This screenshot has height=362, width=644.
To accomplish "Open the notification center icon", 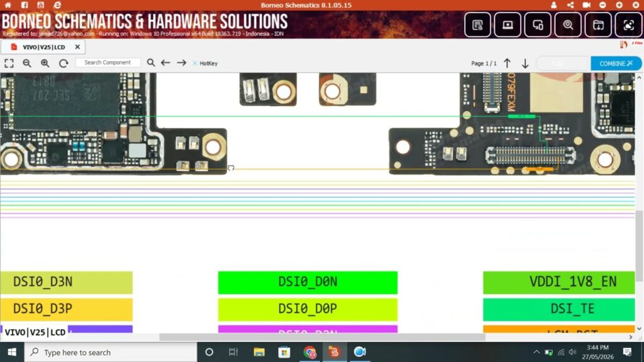I will [x=627, y=352].
